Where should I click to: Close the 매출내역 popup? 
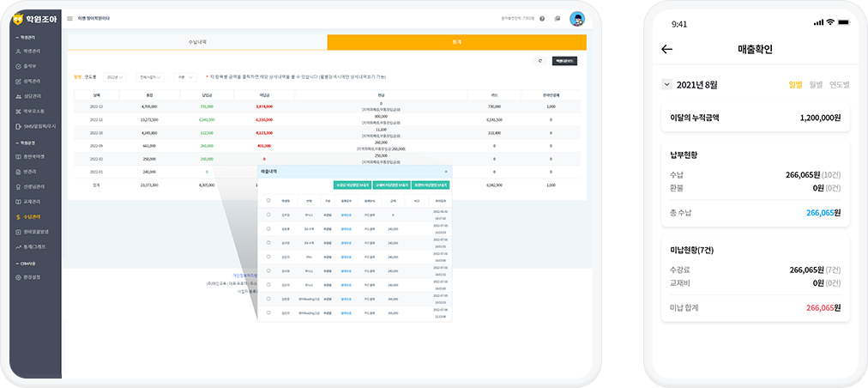[445, 172]
